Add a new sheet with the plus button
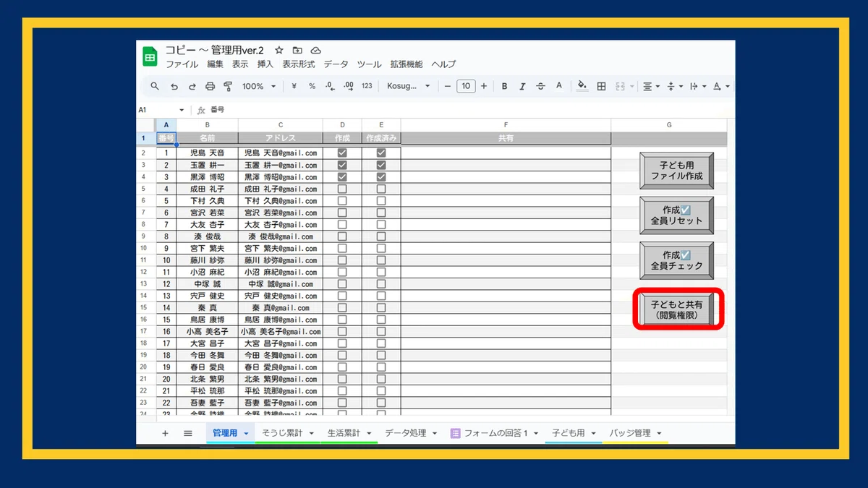 [165, 433]
